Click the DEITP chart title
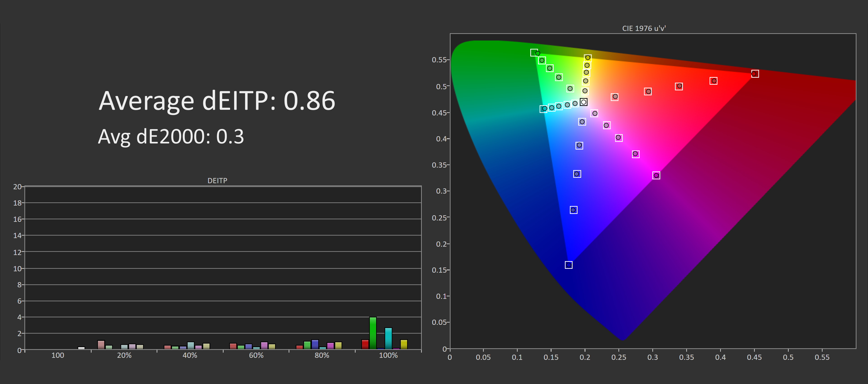 coord(217,180)
